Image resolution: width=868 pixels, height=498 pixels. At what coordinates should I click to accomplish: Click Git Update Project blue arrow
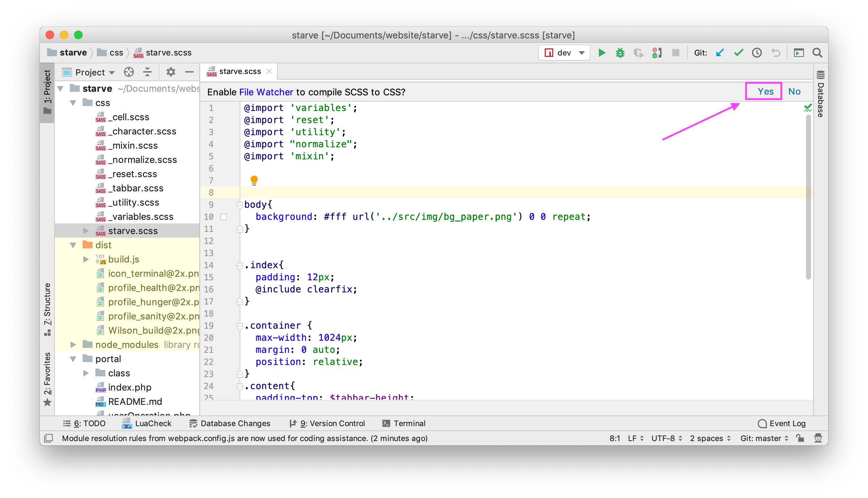720,53
